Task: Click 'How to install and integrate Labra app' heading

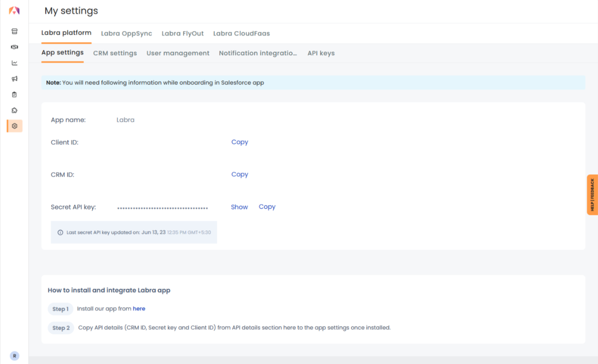Action: tap(109, 290)
